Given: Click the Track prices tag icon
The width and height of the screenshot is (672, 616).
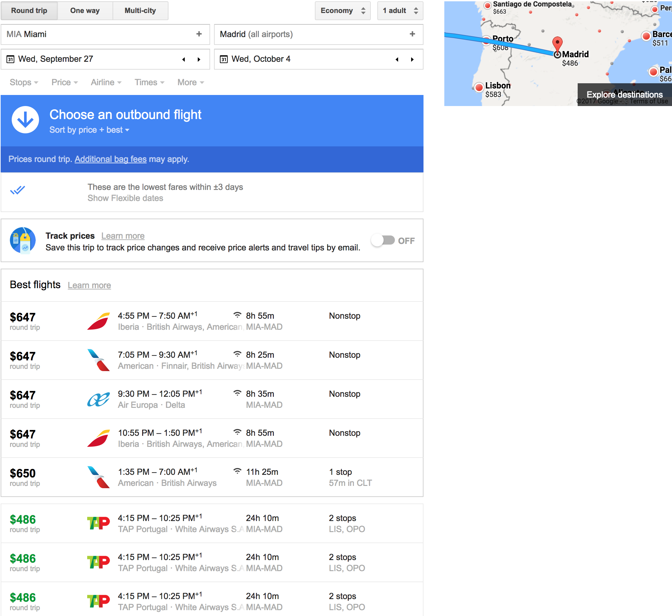Looking at the screenshot, I should 23,240.
